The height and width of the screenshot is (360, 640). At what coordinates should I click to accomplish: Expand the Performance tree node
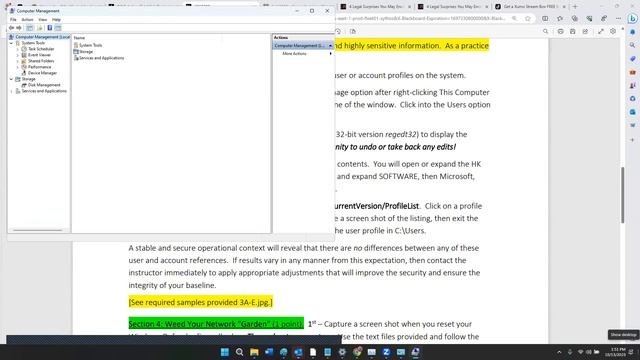point(18,67)
